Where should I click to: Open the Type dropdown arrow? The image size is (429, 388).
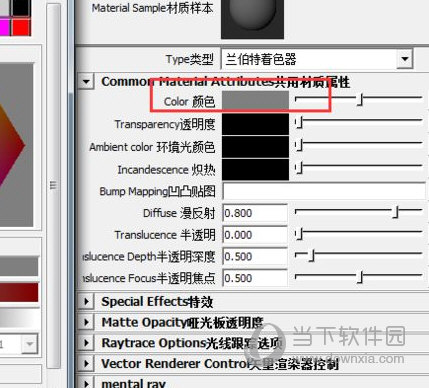(405, 59)
